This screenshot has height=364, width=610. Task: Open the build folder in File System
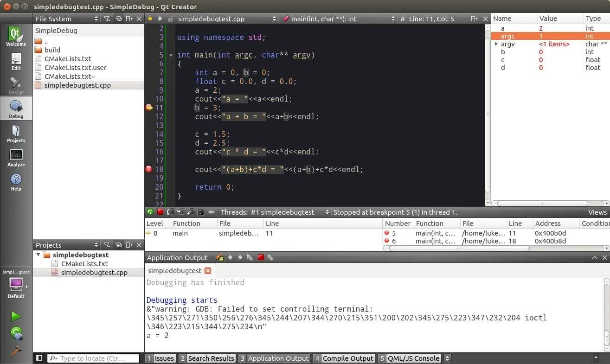tap(52, 50)
